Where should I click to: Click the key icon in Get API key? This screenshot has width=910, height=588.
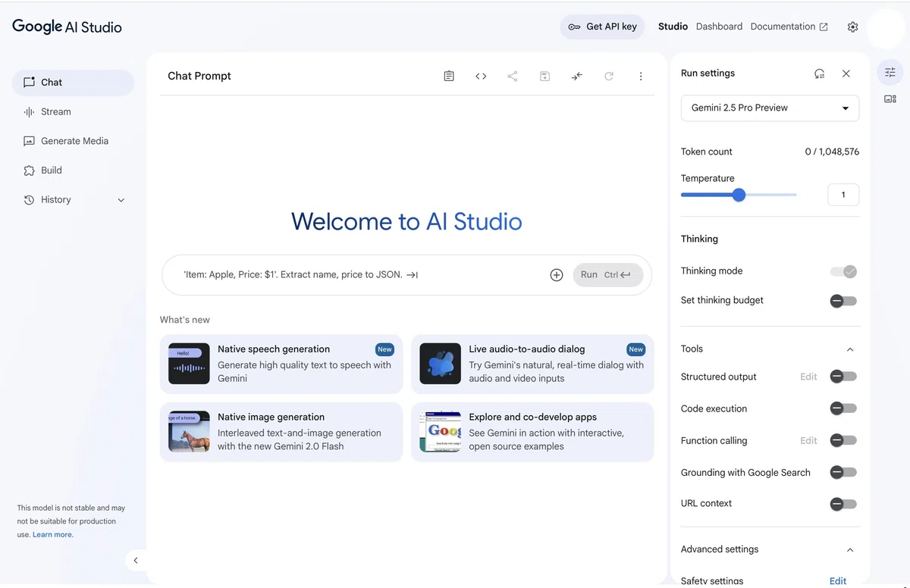pyautogui.click(x=575, y=27)
